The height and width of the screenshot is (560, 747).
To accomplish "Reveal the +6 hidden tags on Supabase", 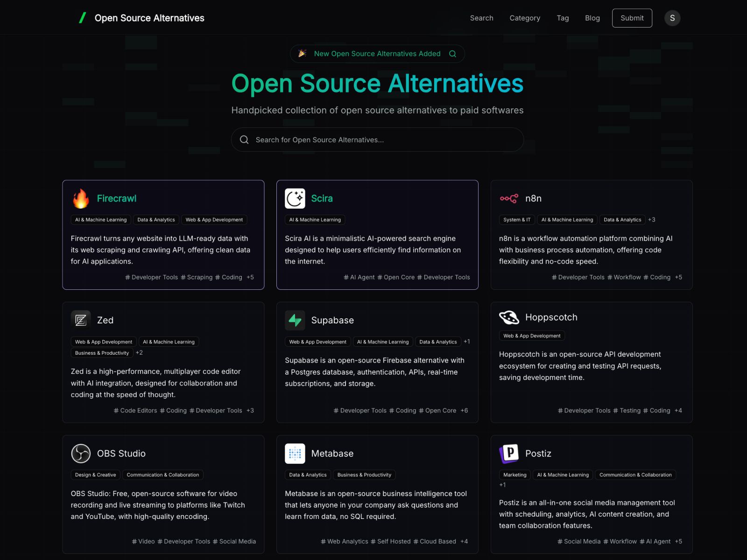I will [x=465, y=410].
